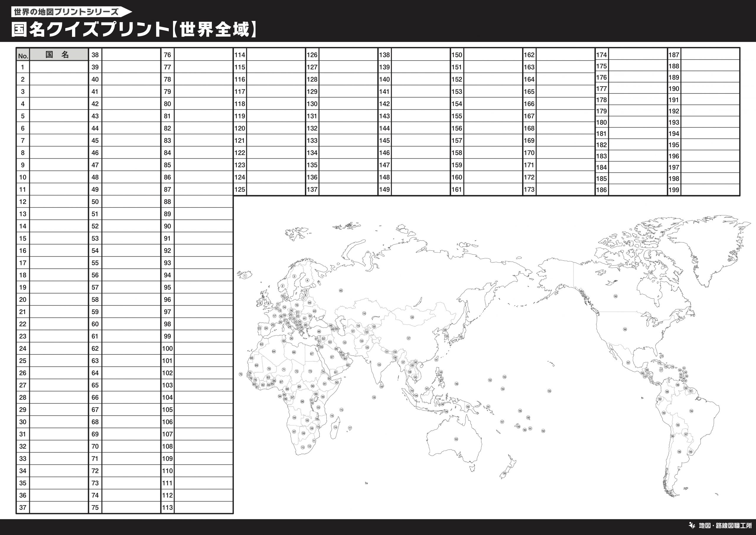This screenshot has height=535, width=756.
Task: Click table number cell 114
Action: [x=240, y=55]
